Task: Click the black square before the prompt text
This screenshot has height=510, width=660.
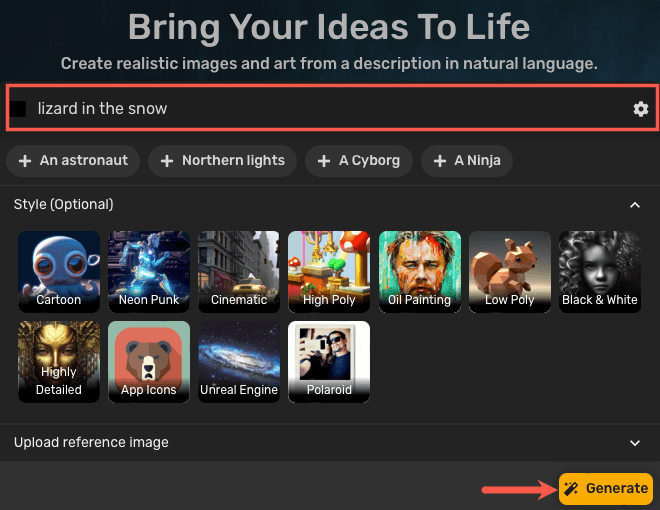Action: pos(18,109)
